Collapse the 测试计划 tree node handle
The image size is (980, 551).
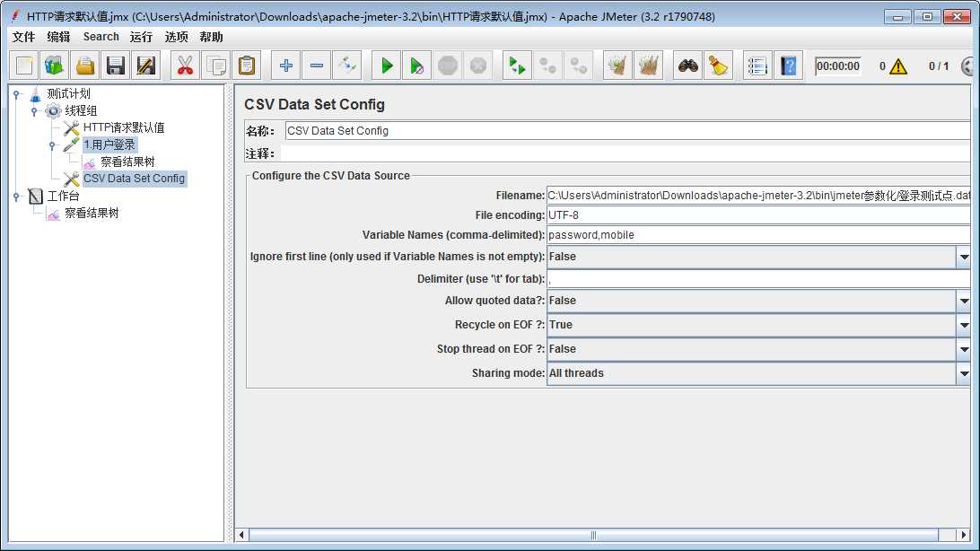[x=17, y=94]
